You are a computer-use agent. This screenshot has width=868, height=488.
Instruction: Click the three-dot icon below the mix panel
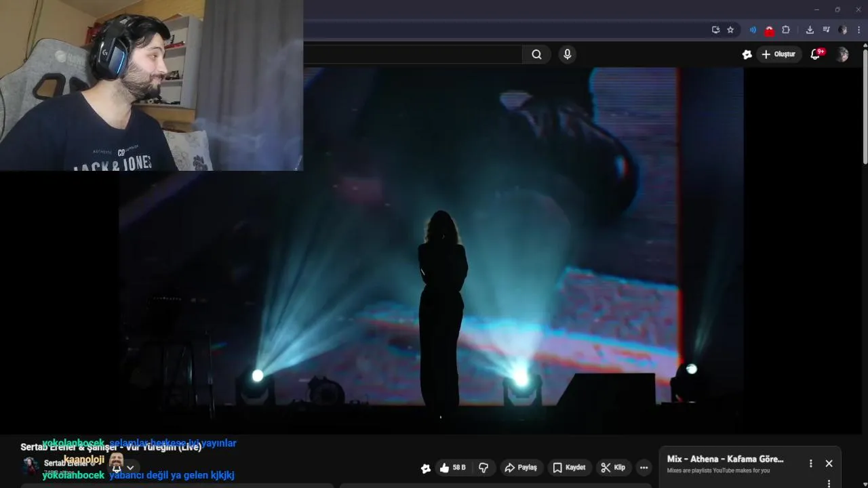(829, 484)
